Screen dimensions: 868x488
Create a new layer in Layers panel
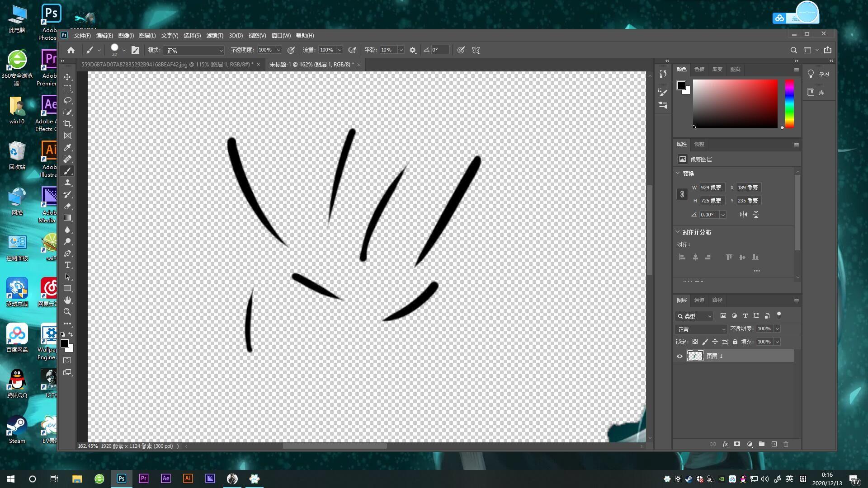[774, 444]
